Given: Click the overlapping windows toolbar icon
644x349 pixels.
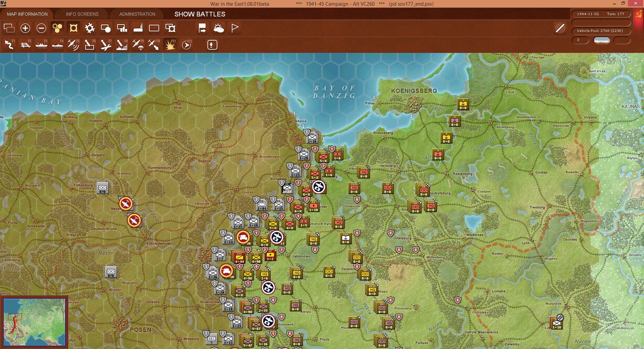Looking at the screenshot, I should pyautogui.click(x=9, y=28).
